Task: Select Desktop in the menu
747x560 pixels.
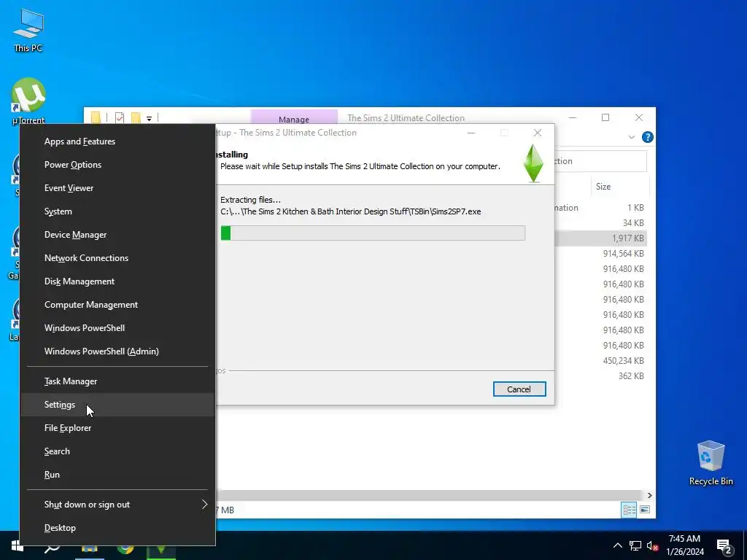Action: point(117,528)
